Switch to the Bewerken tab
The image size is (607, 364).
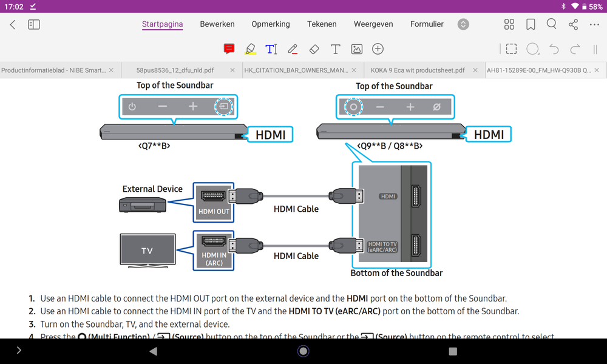click(217, 24)
